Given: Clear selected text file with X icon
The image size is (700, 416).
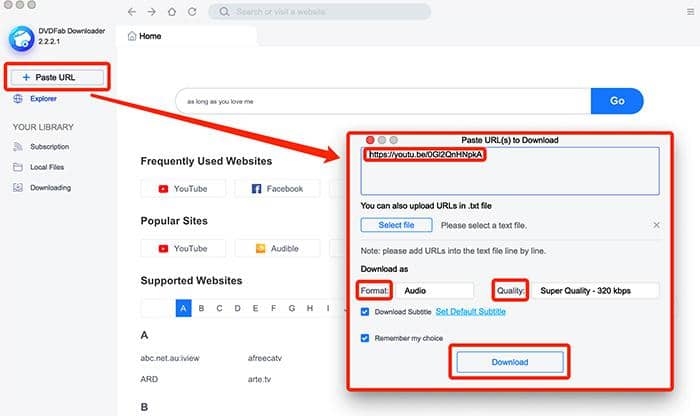Looking at the screenshot, I should click(x=656, y=225).
